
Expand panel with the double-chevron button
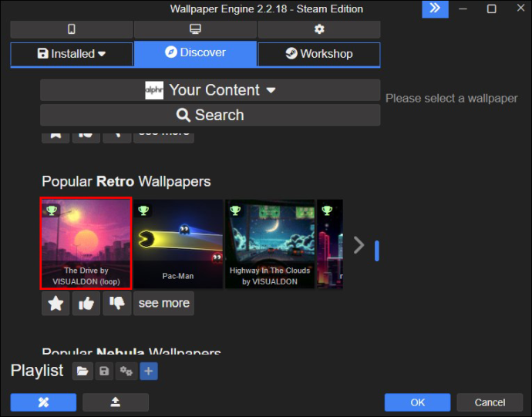click(435, 8)
